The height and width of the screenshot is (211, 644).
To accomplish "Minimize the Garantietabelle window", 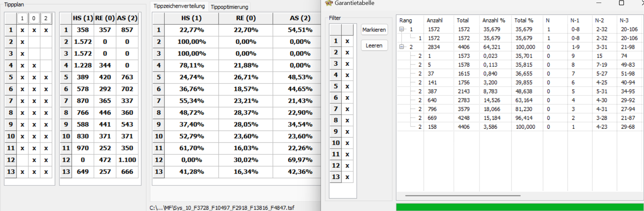I will pyautogui.click(x=599, y=3).
